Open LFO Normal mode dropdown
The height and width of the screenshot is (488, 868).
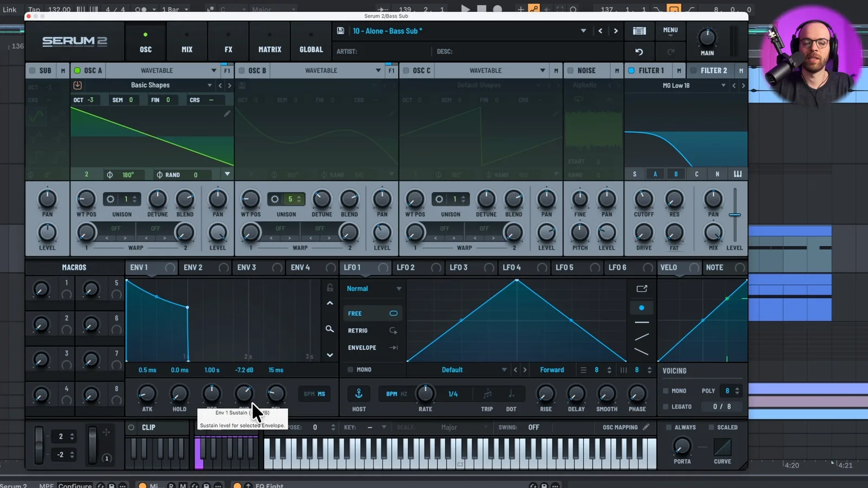click(x=374, y=288)
